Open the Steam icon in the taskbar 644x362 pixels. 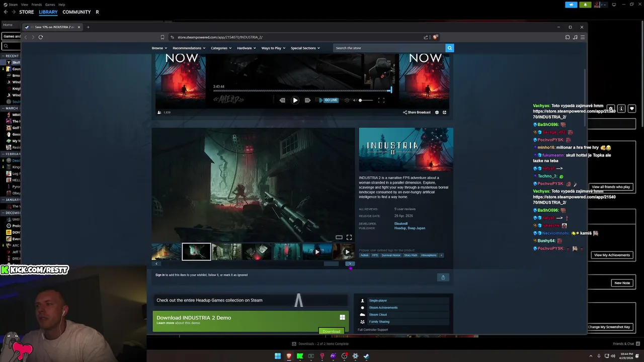[366, 356]
